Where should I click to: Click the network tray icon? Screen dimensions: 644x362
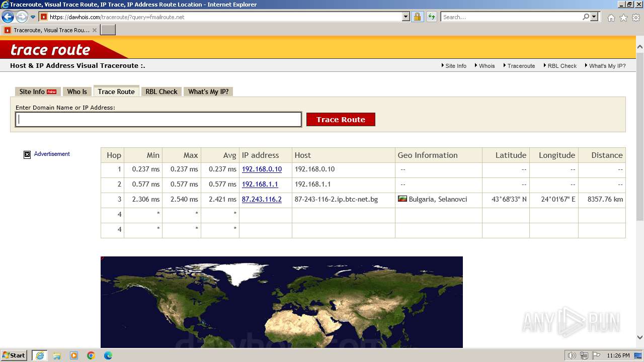584,355
